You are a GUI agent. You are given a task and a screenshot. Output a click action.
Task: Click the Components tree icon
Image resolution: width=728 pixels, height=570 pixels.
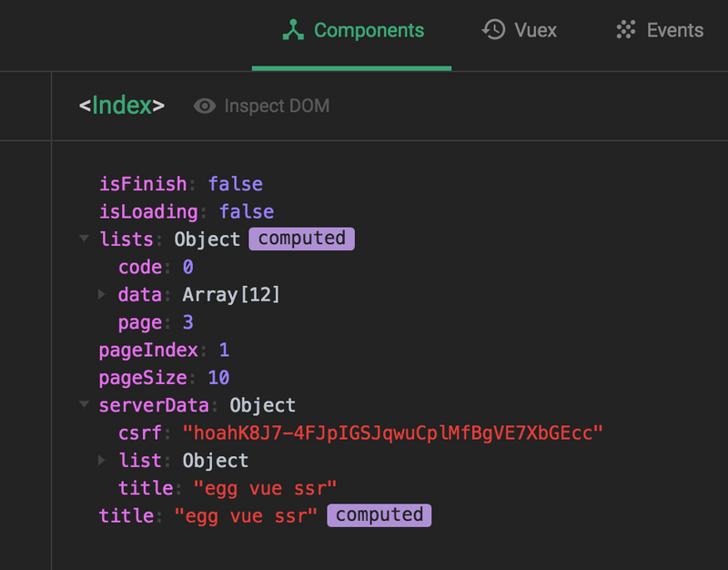click(x=293, y=30)
